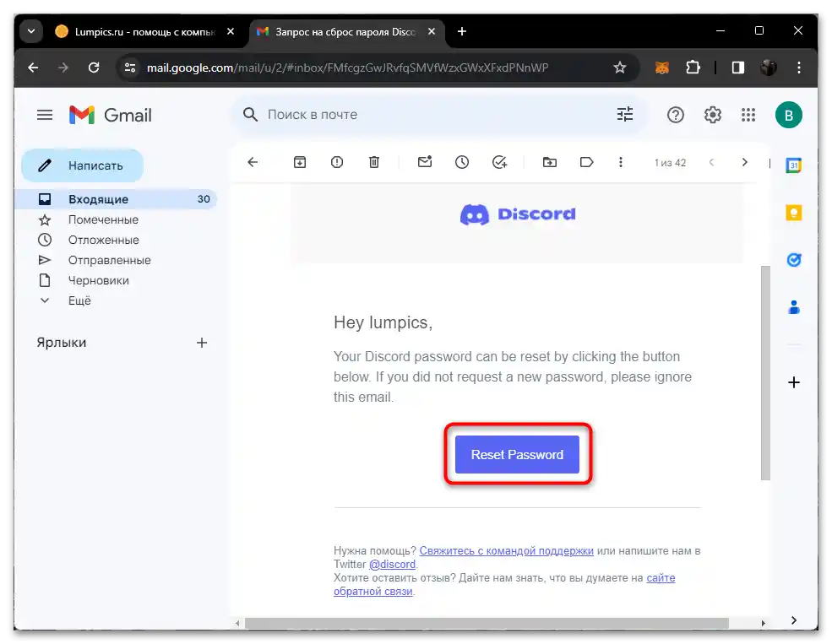Click the Discord logo in email
832x644 pixels.
tap(517, 214)
